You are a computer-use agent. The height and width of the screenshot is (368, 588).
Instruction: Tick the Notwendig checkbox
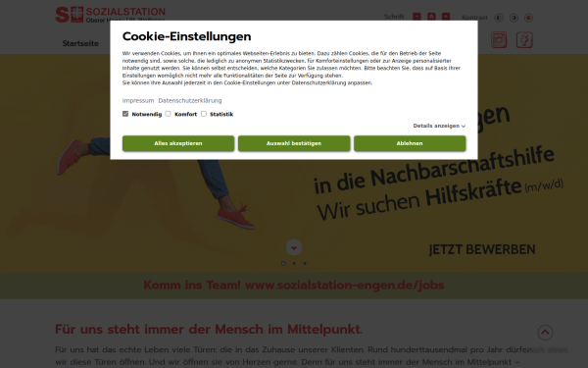(125, 114)
